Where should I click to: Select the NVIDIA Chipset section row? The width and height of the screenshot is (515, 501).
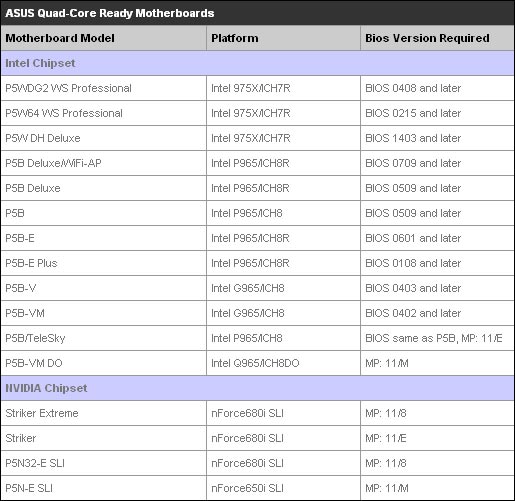pyautogui.click(x=257, y=388)
